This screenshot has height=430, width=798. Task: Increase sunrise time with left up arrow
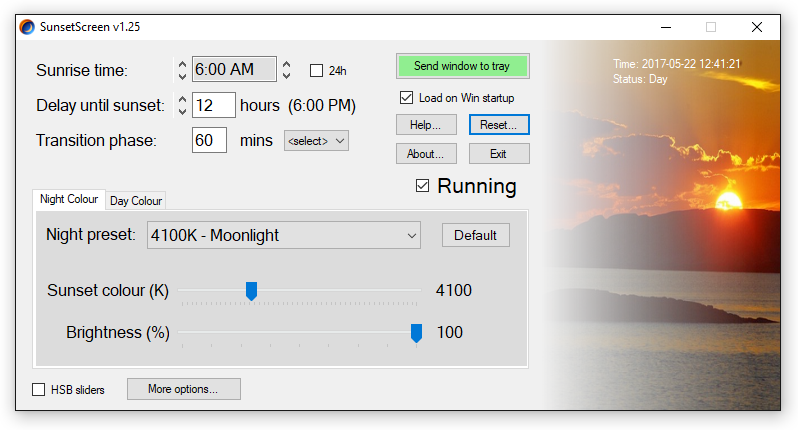[182, 65]
